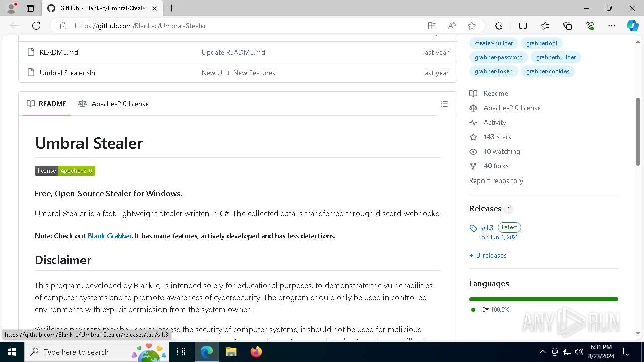The width and height of the screenshot is (644, 362).
Task: Click the page vertical scrollbar thumb
Action: tap(638, 132)
